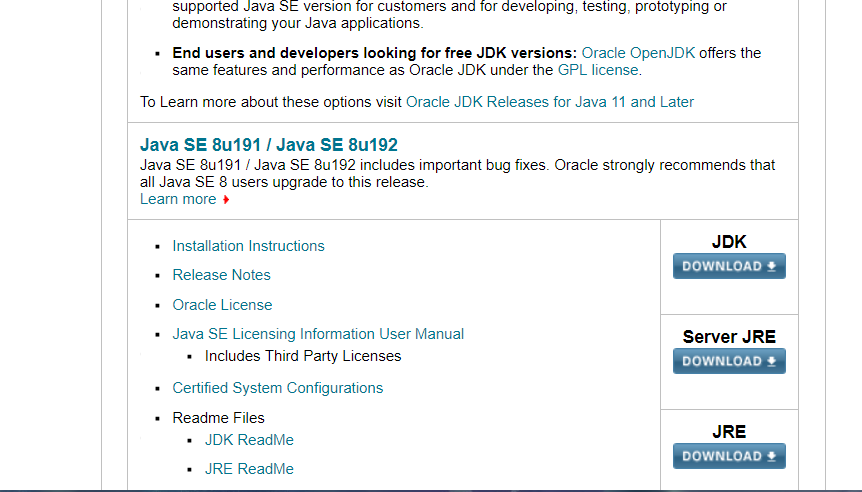This screenshot has width=862, height=492.
Task: Follow the GPL license link
Action: click(598, 70)
